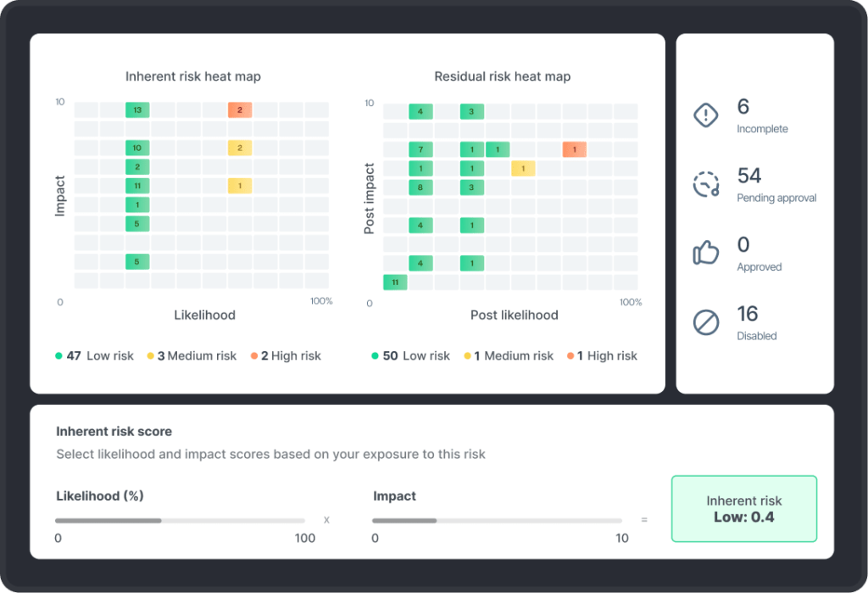Click the Impact slider track
Screen dimensions: 868x593
[496, 521]
